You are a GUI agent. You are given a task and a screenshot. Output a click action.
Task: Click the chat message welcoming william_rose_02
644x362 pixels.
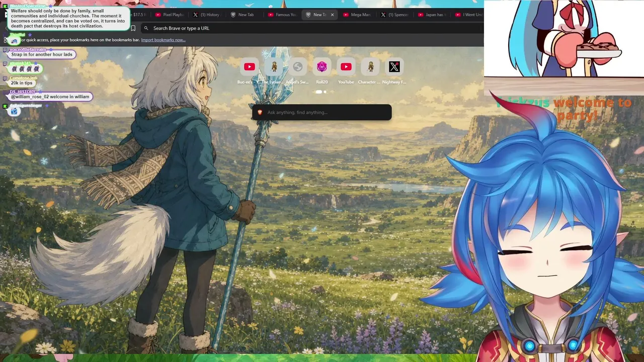[50, 97]
